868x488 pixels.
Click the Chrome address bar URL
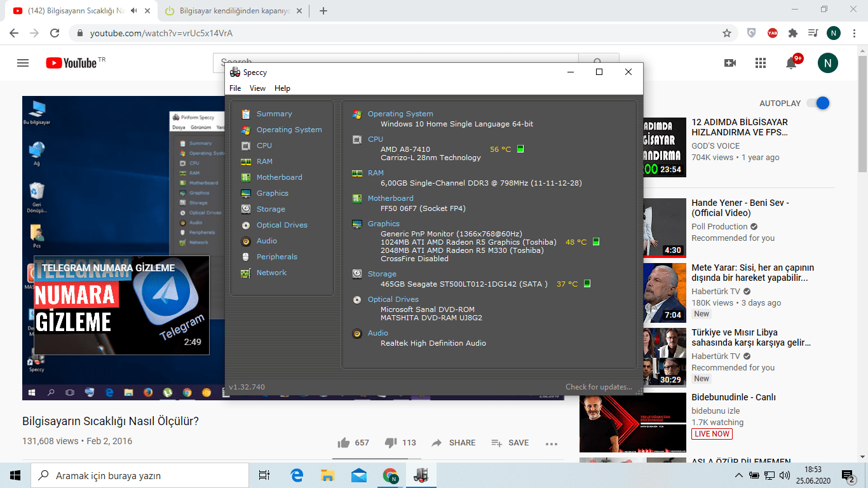coord(161,33)
